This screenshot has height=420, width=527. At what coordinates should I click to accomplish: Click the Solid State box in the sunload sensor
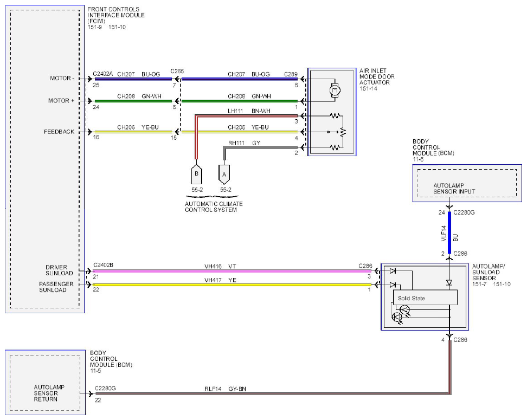click(x=425, y=298)
